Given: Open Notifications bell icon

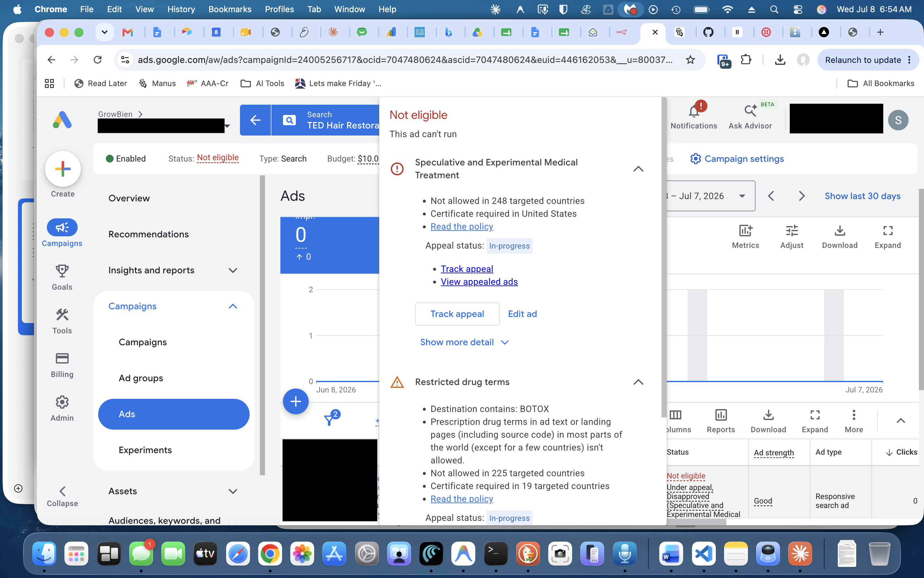Looking at the screenshot, I should (694, 111).
